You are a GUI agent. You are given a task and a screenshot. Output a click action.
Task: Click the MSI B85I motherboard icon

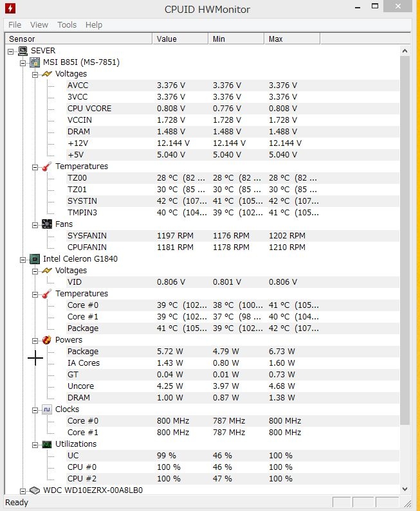(x=35, y=62)
